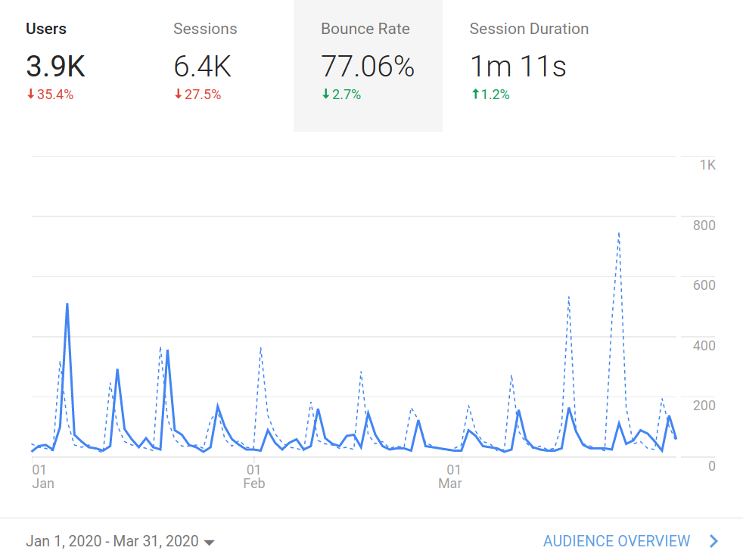
Task: Select the Bounce Rate metric tab
Action: click(368, 65)
